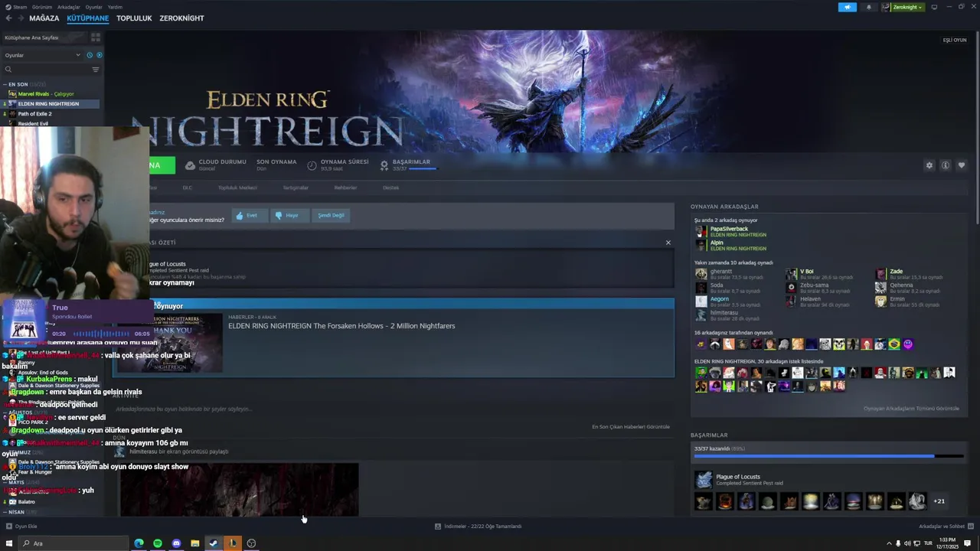Show ready-to-play games filter icon
Viewport: 980px width, 551px height.
(x=99, y=55)
